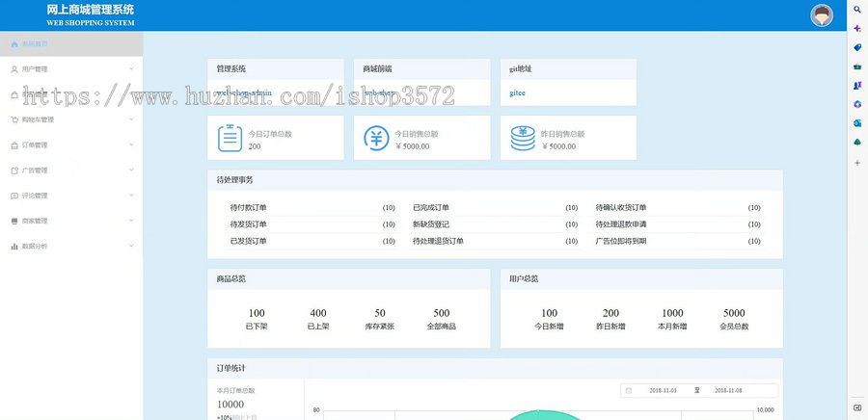Open the 数据分析 menu label

pyautogui.click(x=35, y=247)
